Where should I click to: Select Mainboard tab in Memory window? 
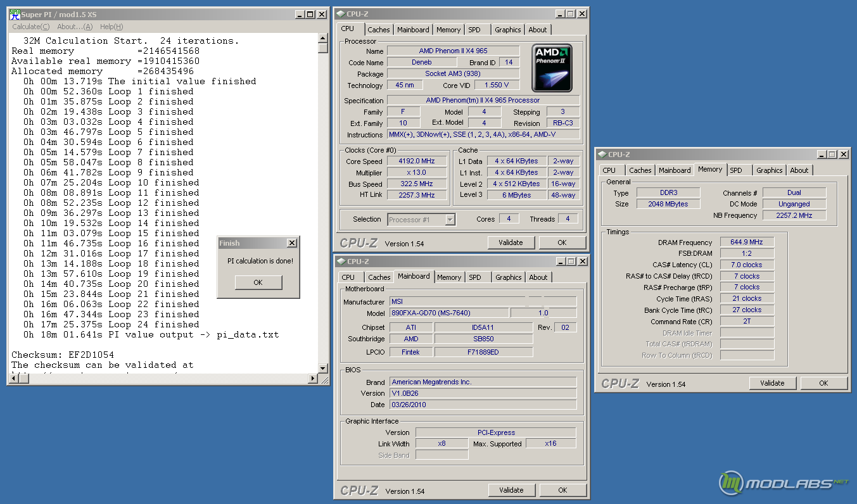click(675, 170)
